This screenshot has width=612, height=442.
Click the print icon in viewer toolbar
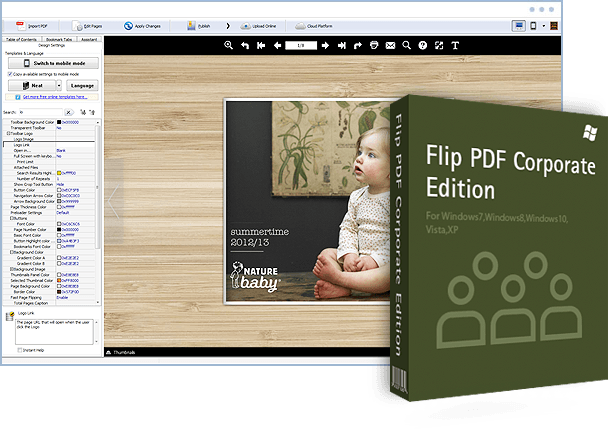click(374, 45)
